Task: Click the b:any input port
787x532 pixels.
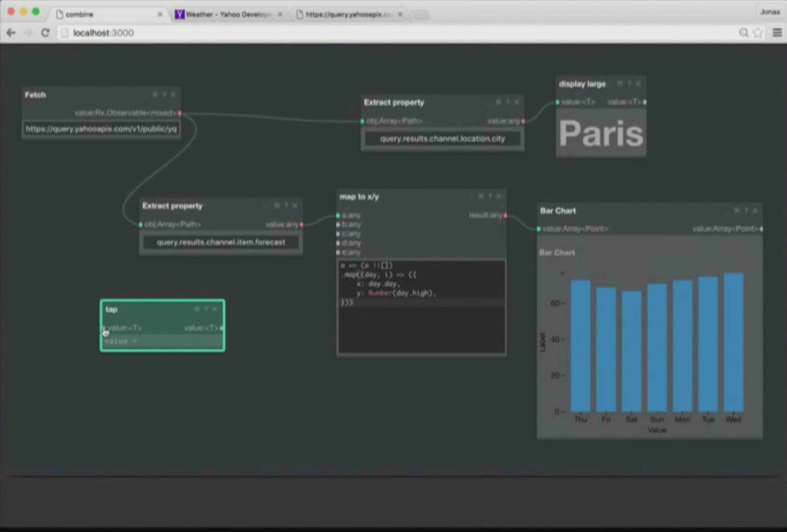Action: pyautogui.click(x=338, y=224)
